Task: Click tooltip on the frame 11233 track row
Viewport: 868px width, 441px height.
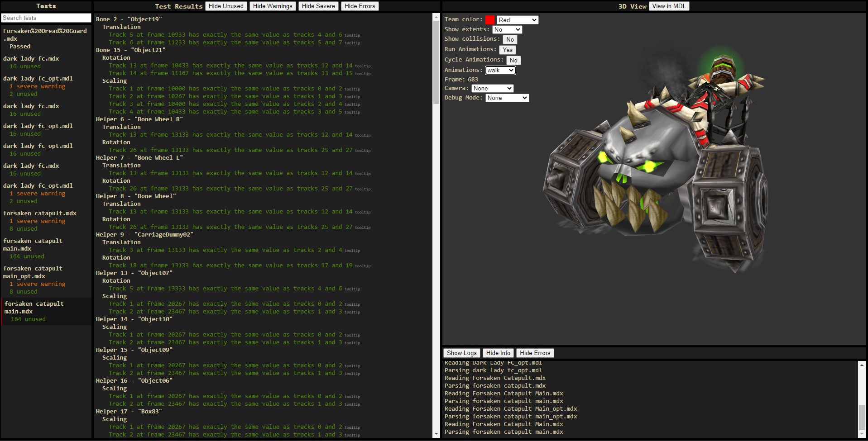Action: point(352,43)
